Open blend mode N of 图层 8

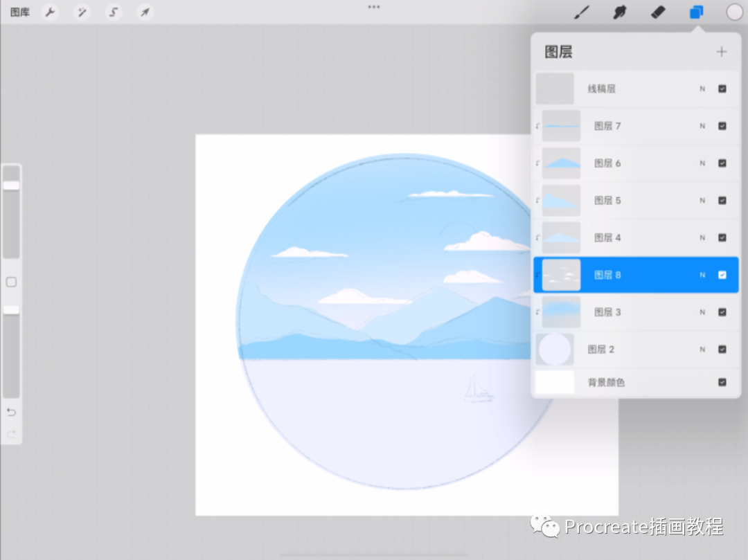pyautogui.click(x=702, y=275)
